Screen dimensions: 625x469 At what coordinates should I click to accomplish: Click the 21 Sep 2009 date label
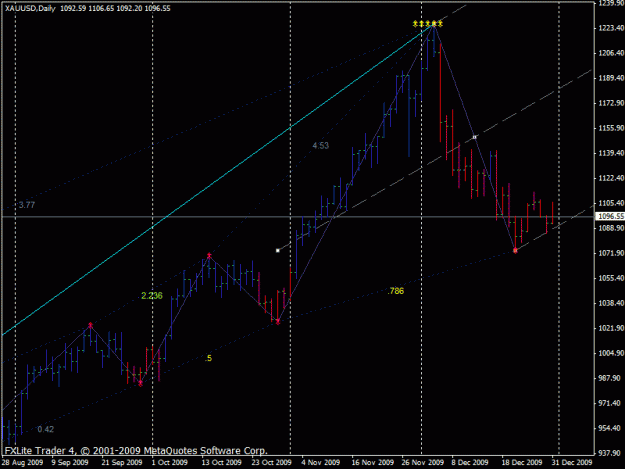coord(122,463)
